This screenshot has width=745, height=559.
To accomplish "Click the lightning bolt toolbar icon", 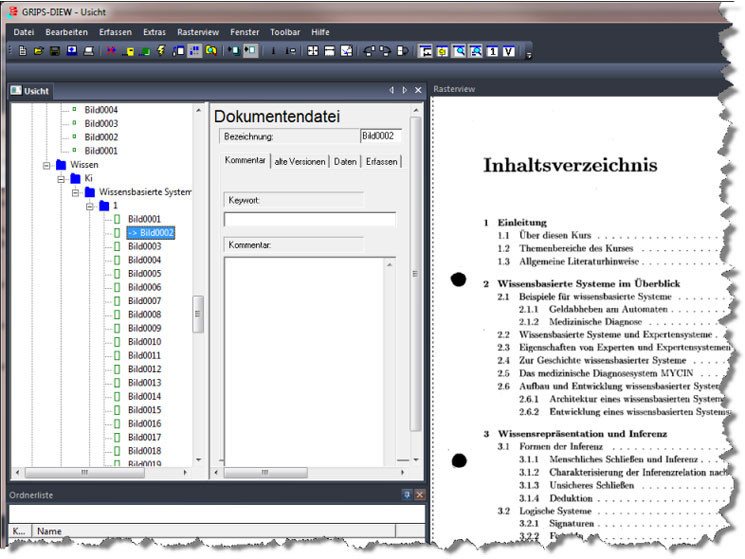I will click(x=160, y=50).
